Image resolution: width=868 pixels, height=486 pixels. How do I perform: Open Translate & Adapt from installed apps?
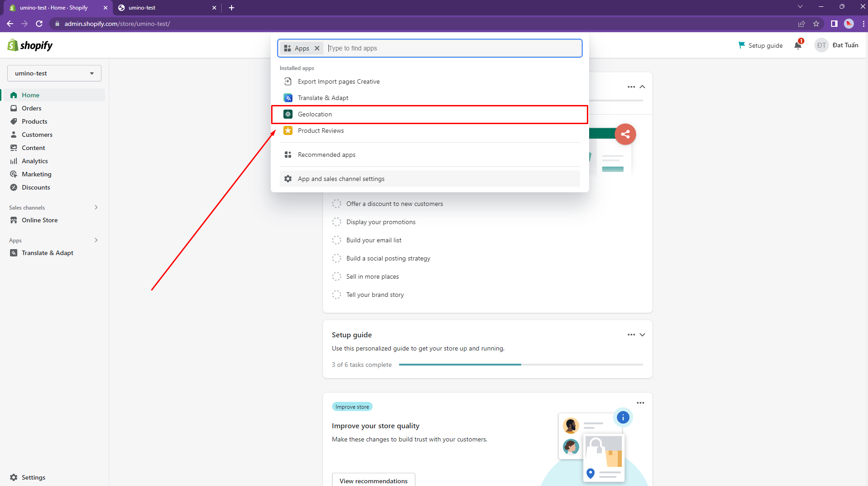pos(429,98)
